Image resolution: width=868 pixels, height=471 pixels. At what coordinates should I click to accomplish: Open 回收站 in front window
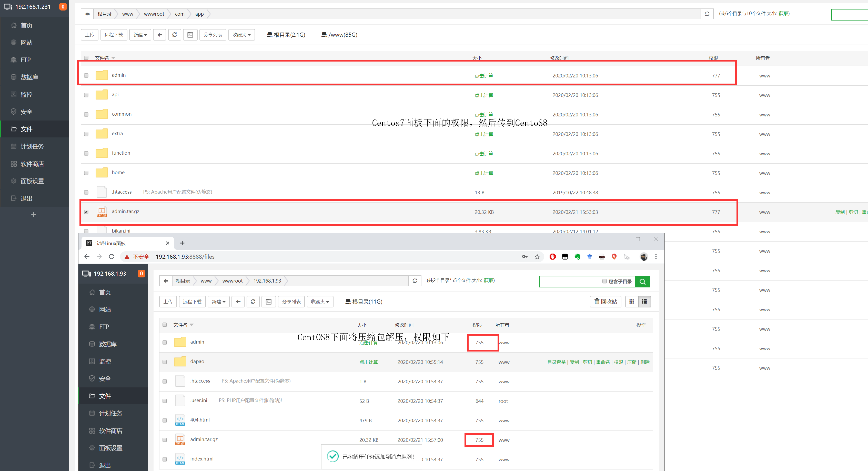tap(605, 302)
